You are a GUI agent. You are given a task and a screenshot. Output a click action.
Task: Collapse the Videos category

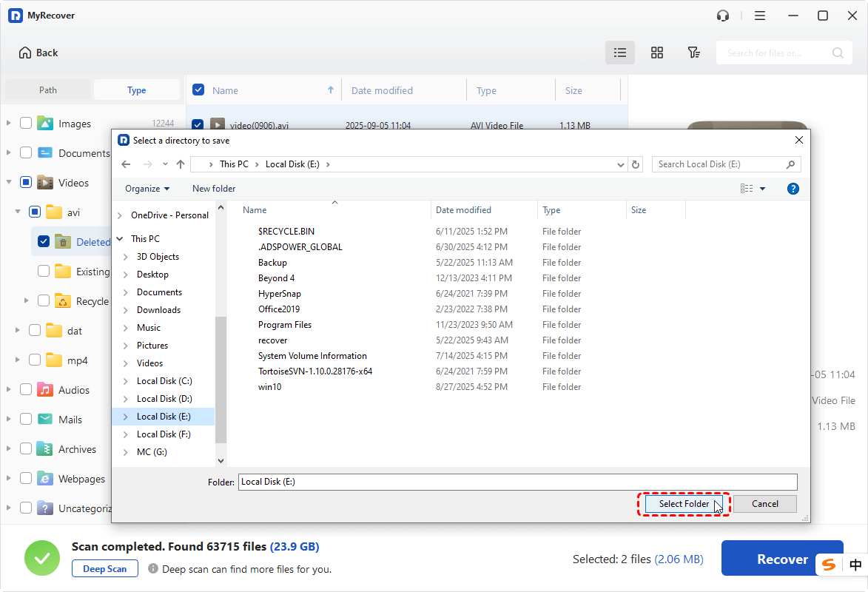pos(8,182)
